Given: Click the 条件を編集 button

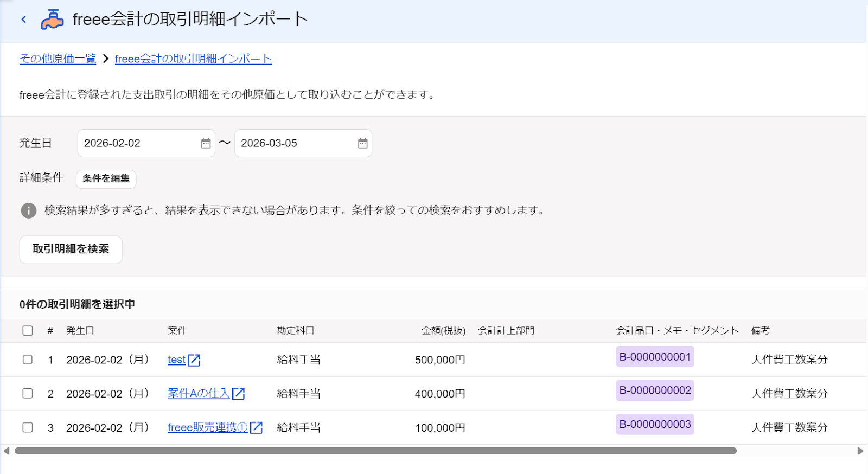Looking at the screenshot, I should [x=106, y=178].
